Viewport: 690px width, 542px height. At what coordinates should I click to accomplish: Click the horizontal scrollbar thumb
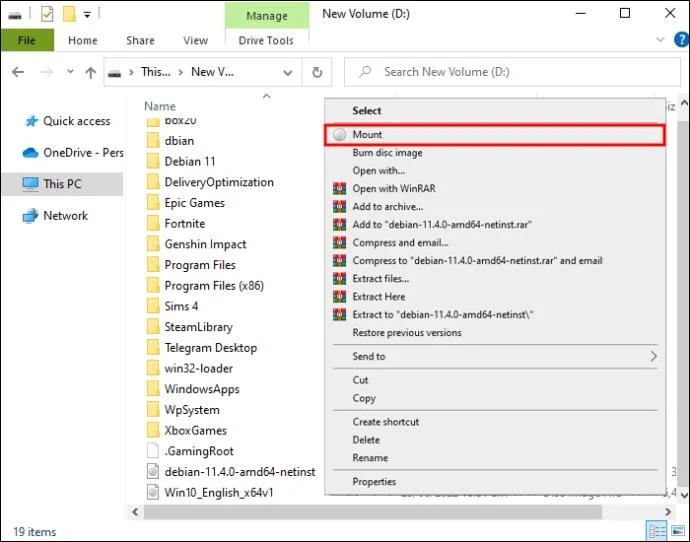click(x=373, y=512)
